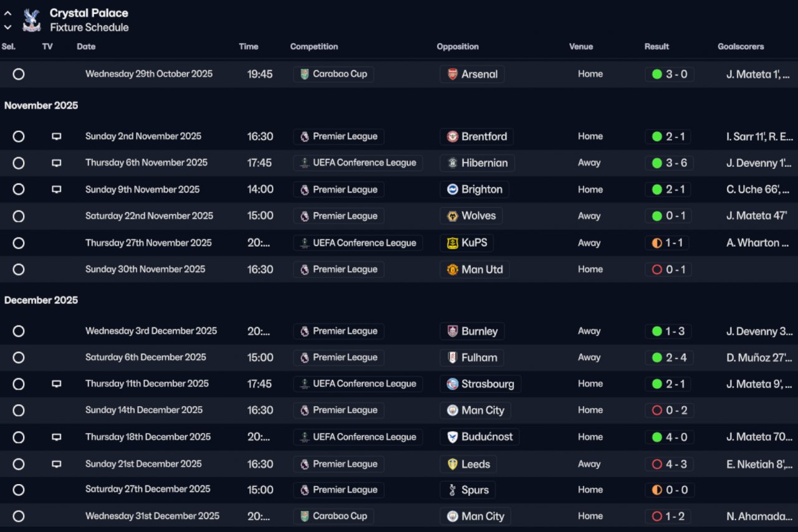Click the TV icon on the Brighton fixture row
Screen dimensions: 798x532
point(56,189)
